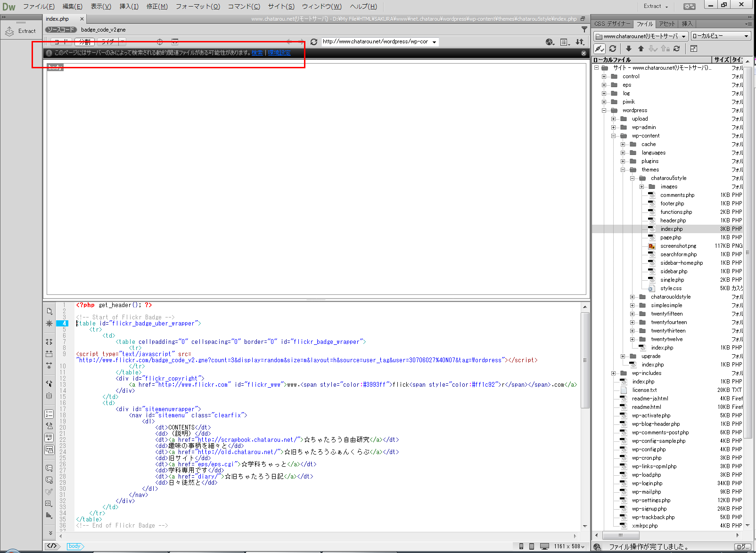Expand the piwik folder
The width and height of the screenshot is (756, 553).
click(x=604, y=102)
